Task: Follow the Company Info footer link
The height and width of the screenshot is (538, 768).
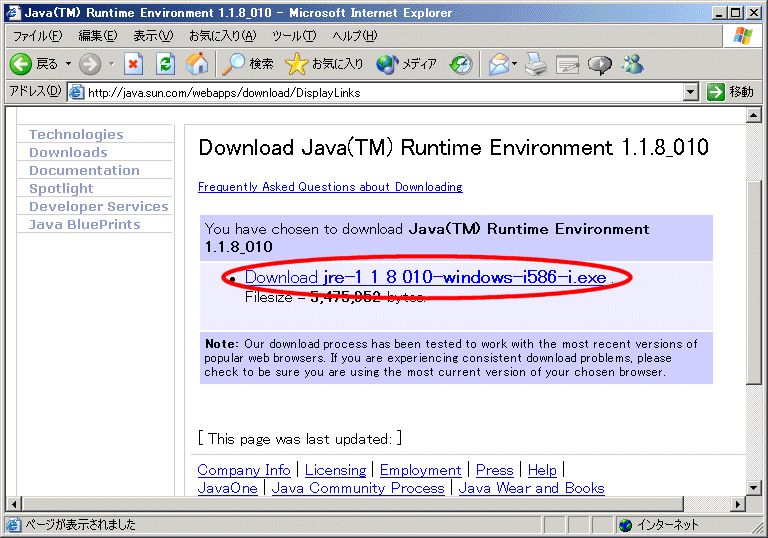Action: tap(244, 470)
